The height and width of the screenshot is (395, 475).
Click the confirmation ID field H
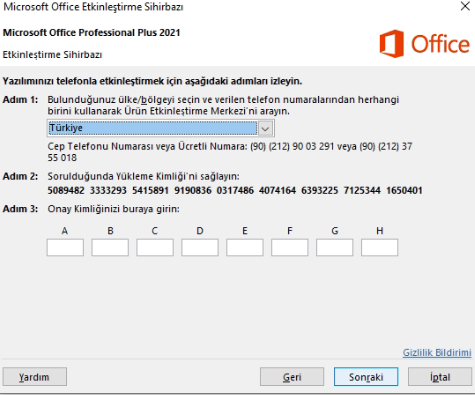coord(379,247)
